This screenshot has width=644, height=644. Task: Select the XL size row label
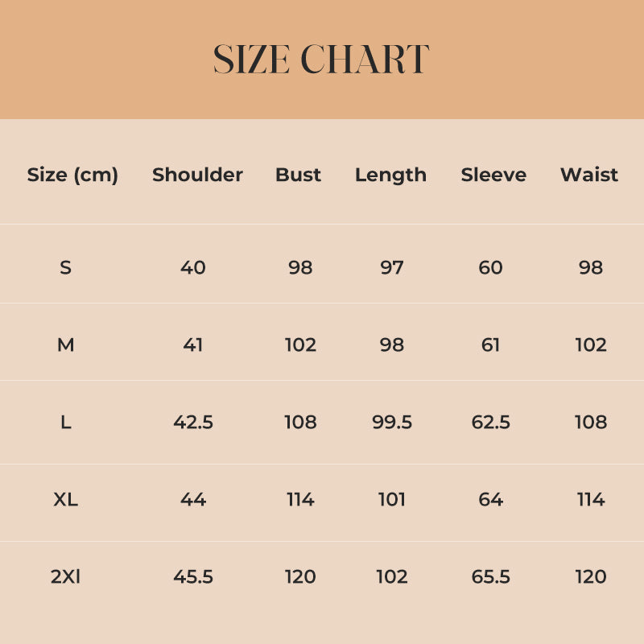pyautogui.click(x=65, y=499)
